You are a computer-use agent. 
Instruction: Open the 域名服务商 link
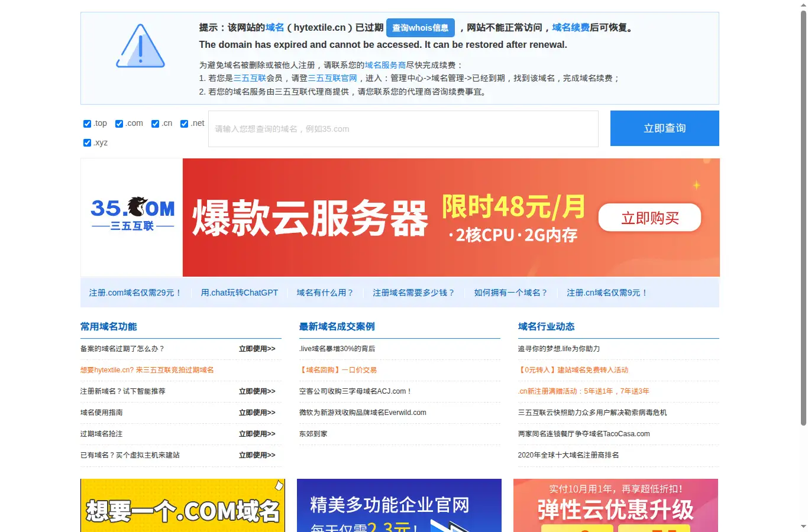[x=385, y=65]
